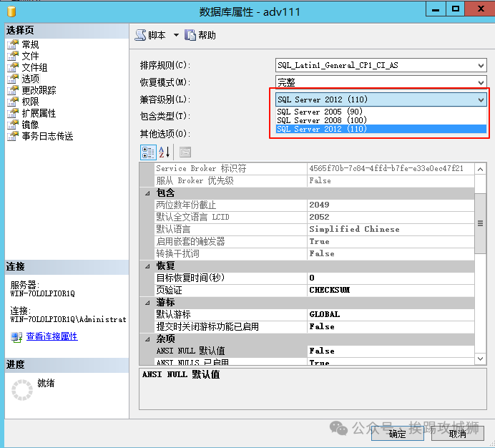Viewport: 495px width, 448px height.
Task: Collapse the 包含 section
Action: 147,193
